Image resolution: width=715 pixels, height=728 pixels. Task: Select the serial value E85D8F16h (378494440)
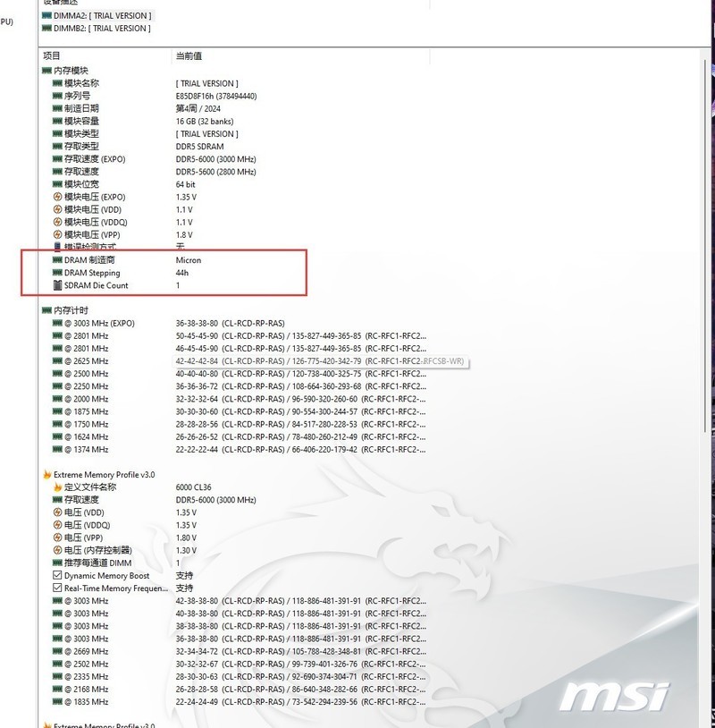tap(216, 96)
